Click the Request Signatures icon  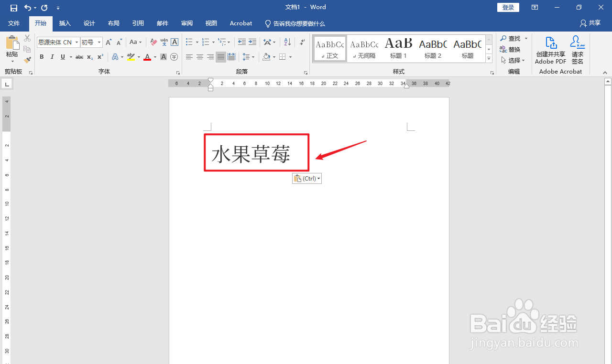point(578,50)
